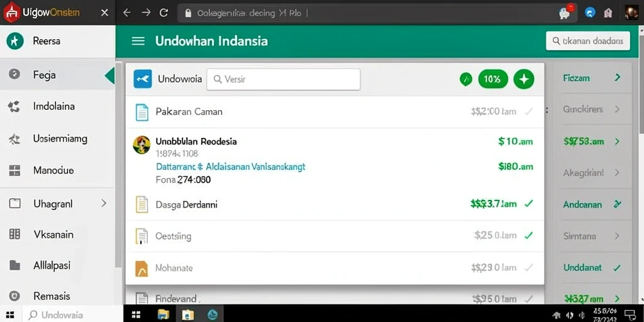
Task: Open Dattarranc Aldaisanan Vanisanekangt link
Action: [230, 167]
